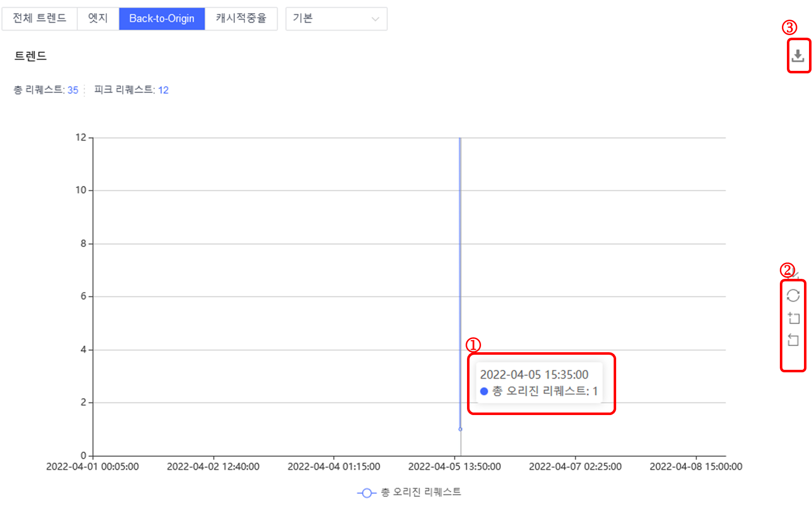This screenshot has width=812, height=510.
Task: Select the 엣지 tab
Action: (97, 18)
